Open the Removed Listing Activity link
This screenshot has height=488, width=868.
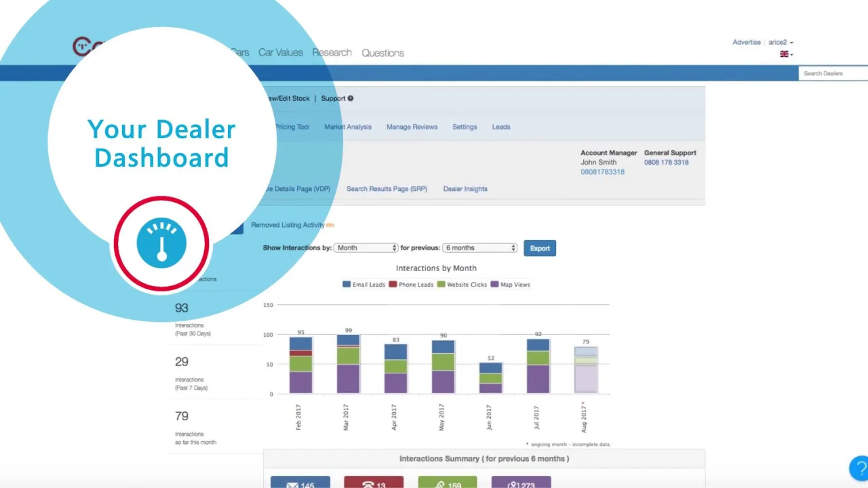click(x=288, y=225)
